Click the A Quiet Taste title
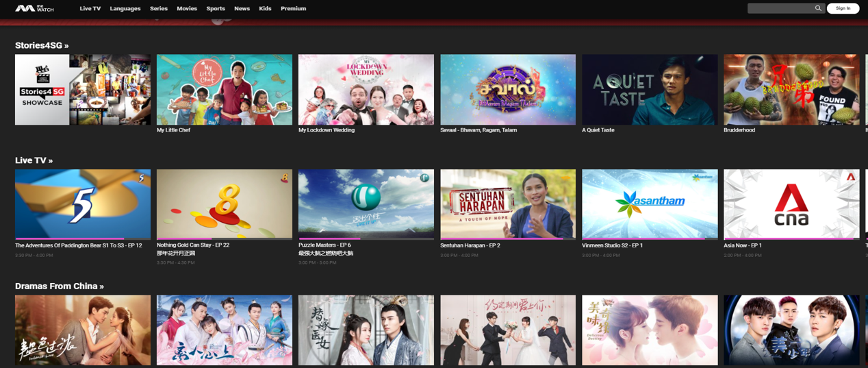The width and height of the screenshot is (868, 368). [x=598, y=130]
